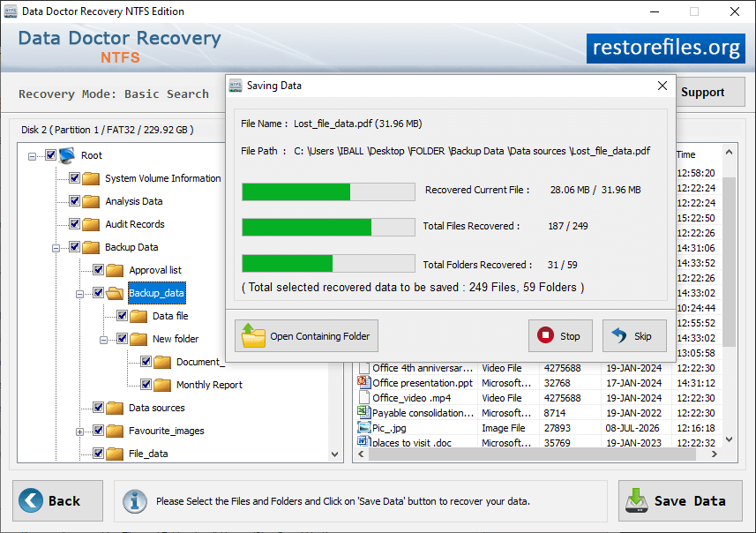The height and width of the screenshot is (533, 756).
Task: Click the Data sources folder icon
Action: (x=115, y=408)
